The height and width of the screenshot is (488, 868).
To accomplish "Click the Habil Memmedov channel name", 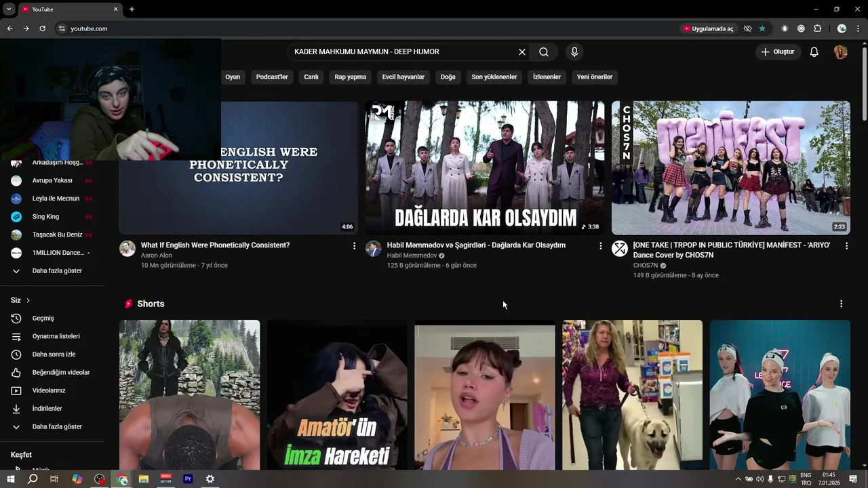I will 412,256.
